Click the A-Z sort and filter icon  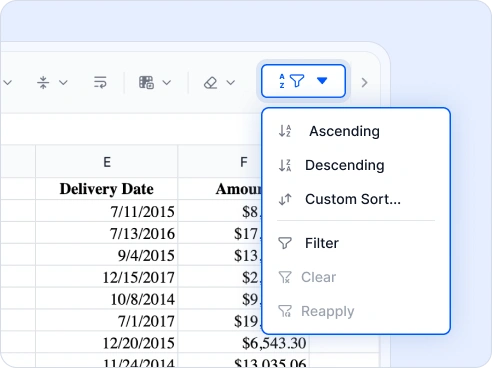point(291,81)
